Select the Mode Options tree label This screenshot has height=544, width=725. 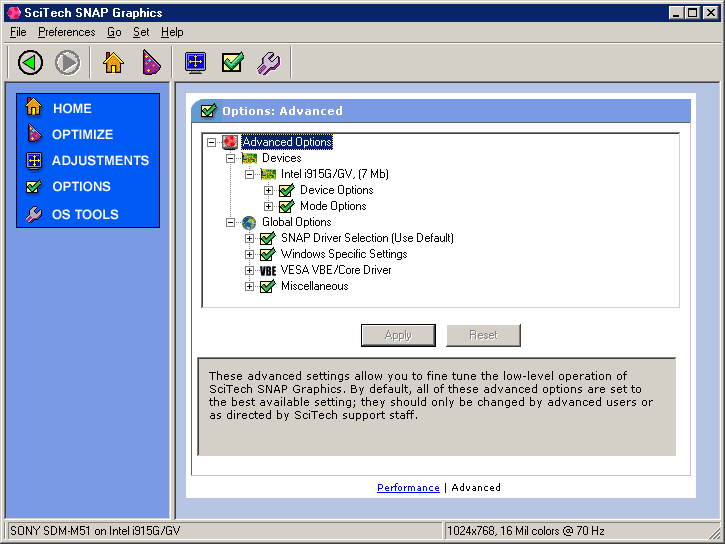pyautogui.click(x=333, y=206)
